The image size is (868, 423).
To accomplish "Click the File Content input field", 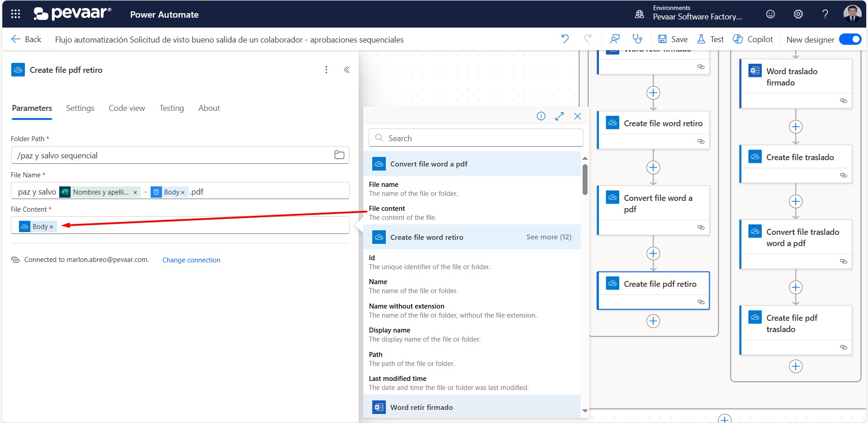I will tap(180, 225).
